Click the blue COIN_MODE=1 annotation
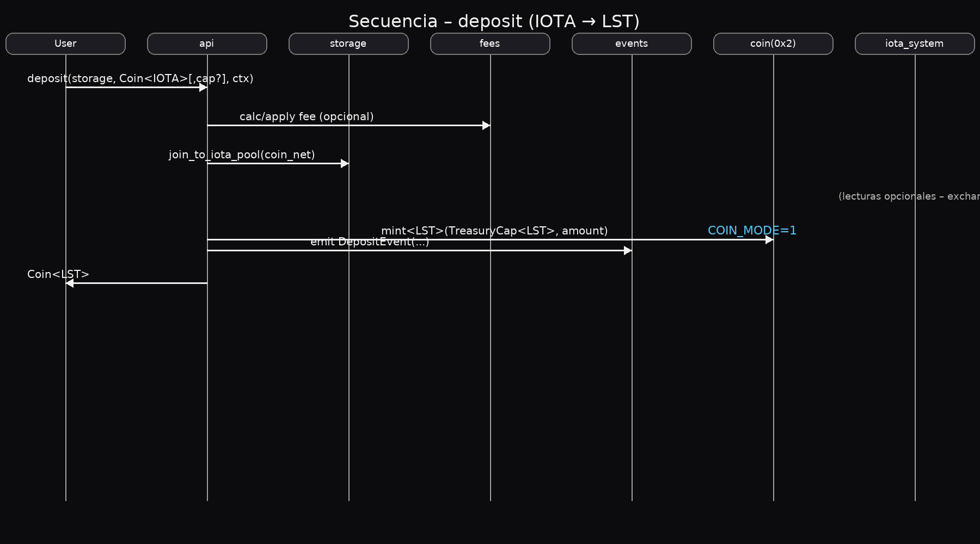Image resolution: width=980 pixels, height=544 pixels. click(752, 231)
